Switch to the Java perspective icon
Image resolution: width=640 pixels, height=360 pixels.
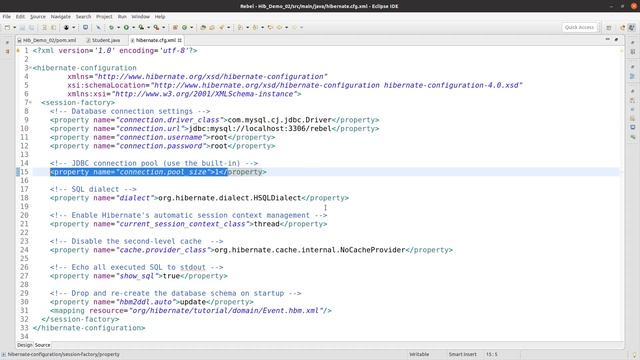632,27
